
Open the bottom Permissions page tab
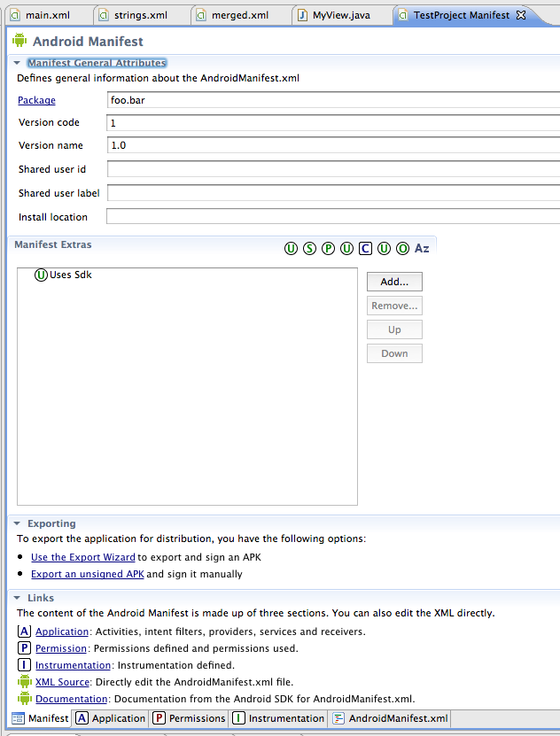[189, 718]
